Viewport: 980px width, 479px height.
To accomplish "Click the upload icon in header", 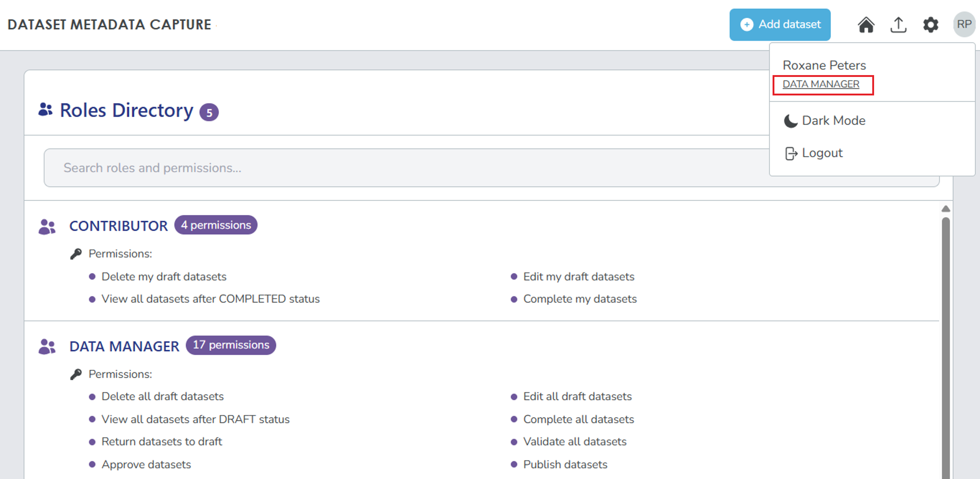I will (x=898, y=25).
